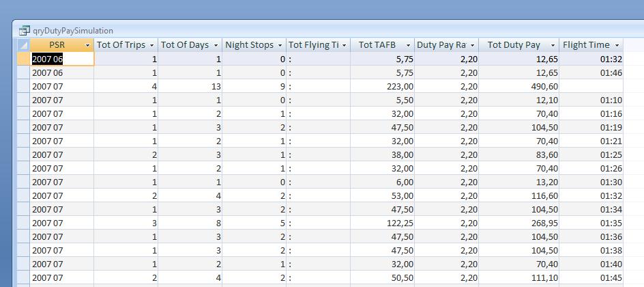Click the PSR cell containing 2007 06 highlighted

[61, 59]
